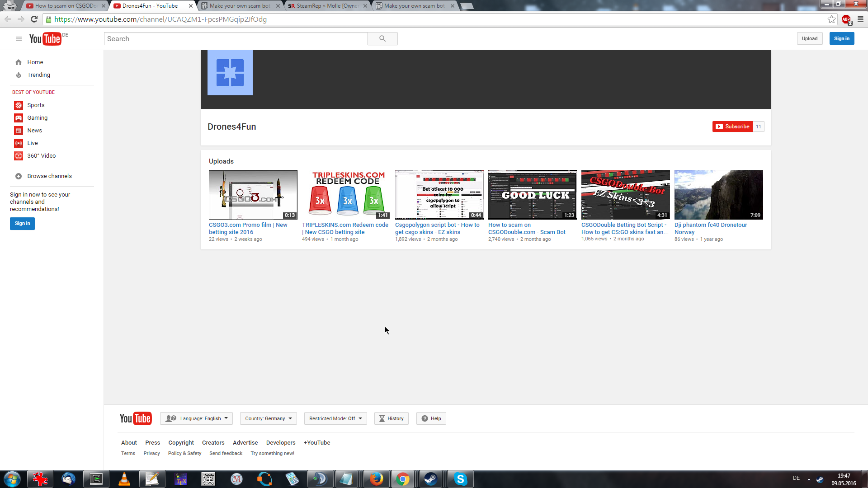This screenshot has height=488, width=868.
Task: Click the Dji phantom Norway video thumbnail
Action: pyautogui.click(x=718, y=195)
